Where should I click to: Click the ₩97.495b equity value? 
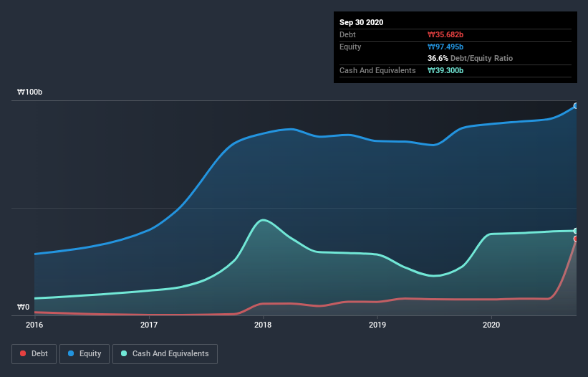[x=445, y=47]
